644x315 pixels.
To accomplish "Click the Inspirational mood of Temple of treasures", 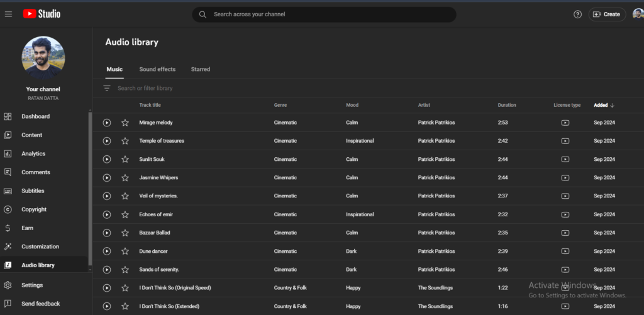I will (360, 141).
